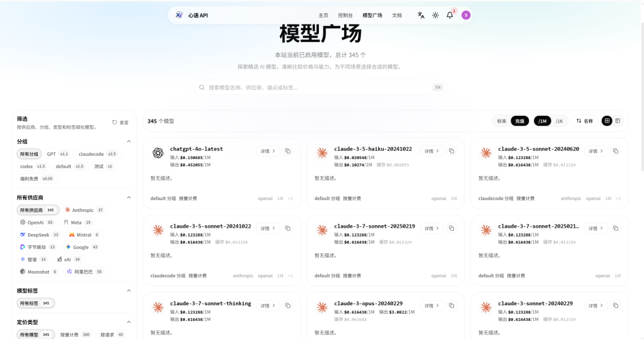The height and width of the screenshot is (339, 644).
Task: Filter by claudecode x2.5 group
Action: pyautogui.click(x=97, y=154)
